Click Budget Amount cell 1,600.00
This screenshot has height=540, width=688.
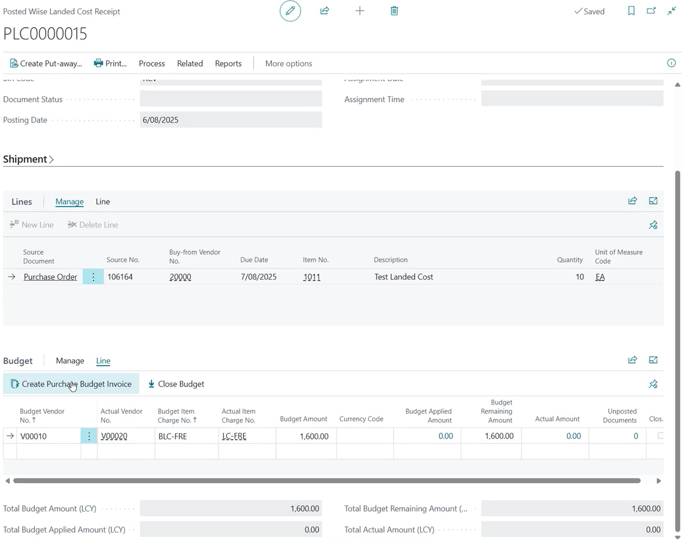(x=306, y=436)
